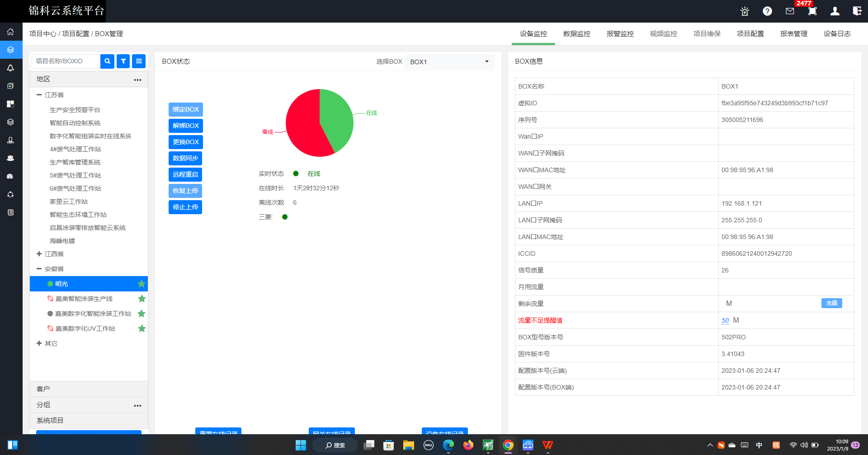Open the alarm light icon in header
Image resolution: width=868 pixels, height=455 pixels.
tap(745, 11)
